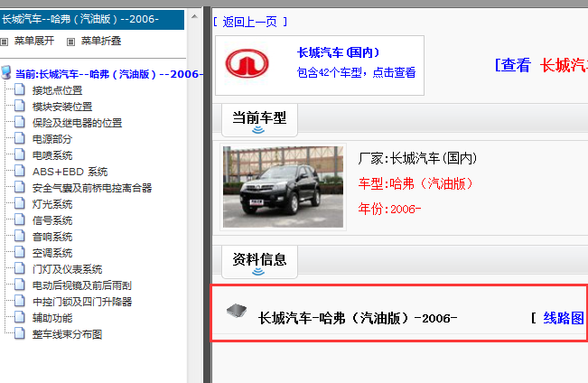Select the 当前车型 tab

259,120
